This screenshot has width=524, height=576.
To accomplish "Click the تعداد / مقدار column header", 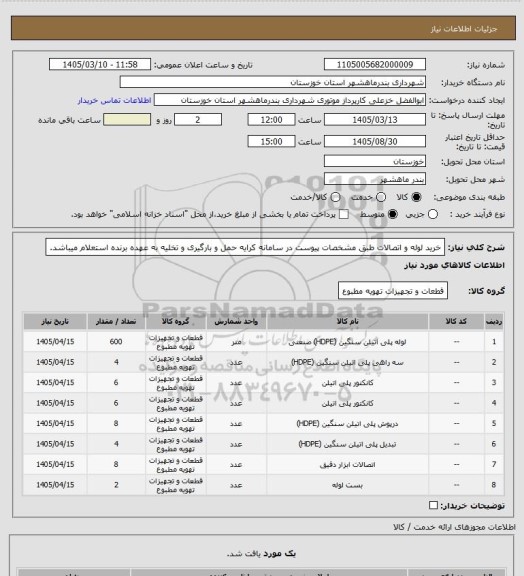I will click(x=116, y=321).
